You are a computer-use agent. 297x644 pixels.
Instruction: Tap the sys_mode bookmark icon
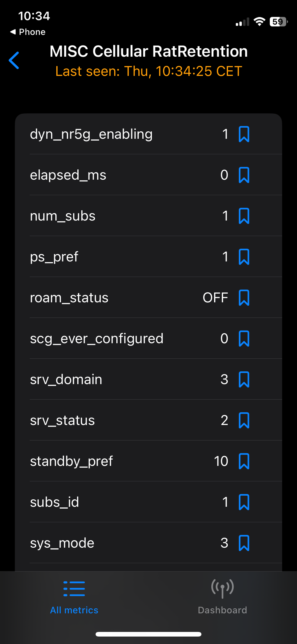pyautogui.click(x=244, y=543)
